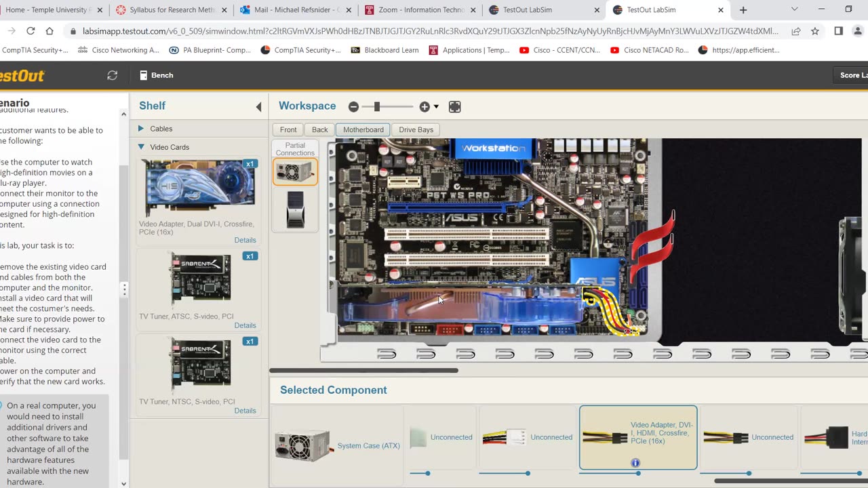Select the power supply partial connection icon
The width and height of the screenshot is (868, 488).
pyautogui.click(x=295, y=171)
